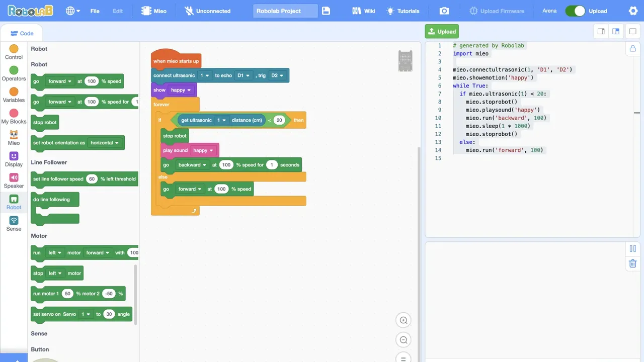Edit the distance threshold value 20
Viewport: 644px width, 362px height.
(279, 120)
